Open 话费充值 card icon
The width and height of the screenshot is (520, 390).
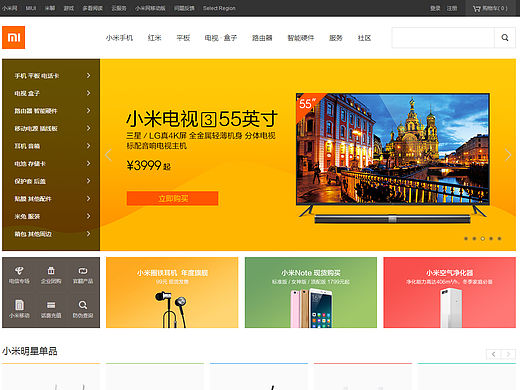click(x=51, y=309)
